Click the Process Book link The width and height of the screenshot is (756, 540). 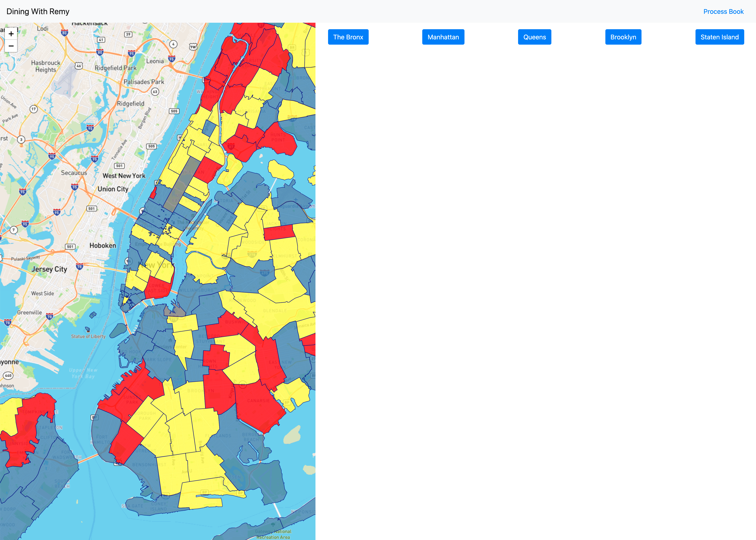(724, 11)
